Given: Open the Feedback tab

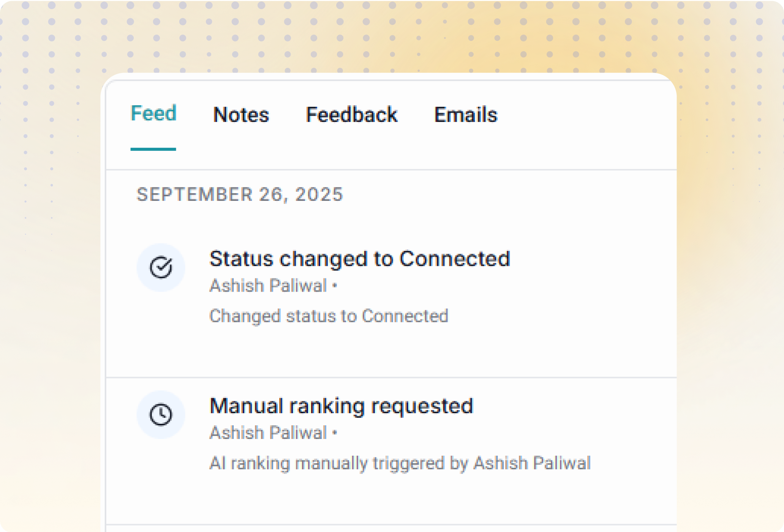Looking at the screenshot, I should pyautogui.click(x=352, y=115).
